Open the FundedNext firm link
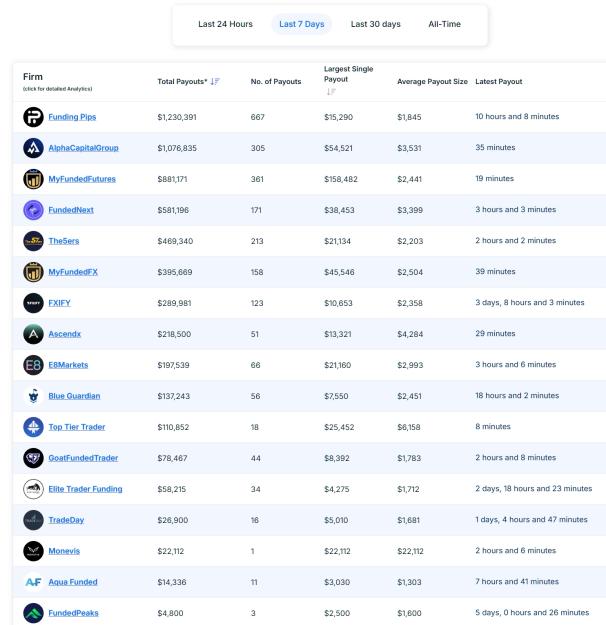 click(x=71, y=210)
